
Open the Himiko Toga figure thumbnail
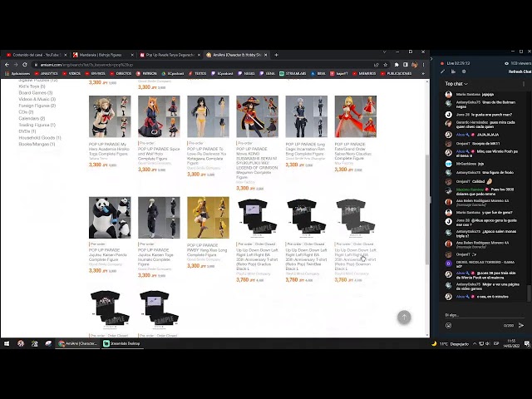pyautogui.click(x=110, y=116)
